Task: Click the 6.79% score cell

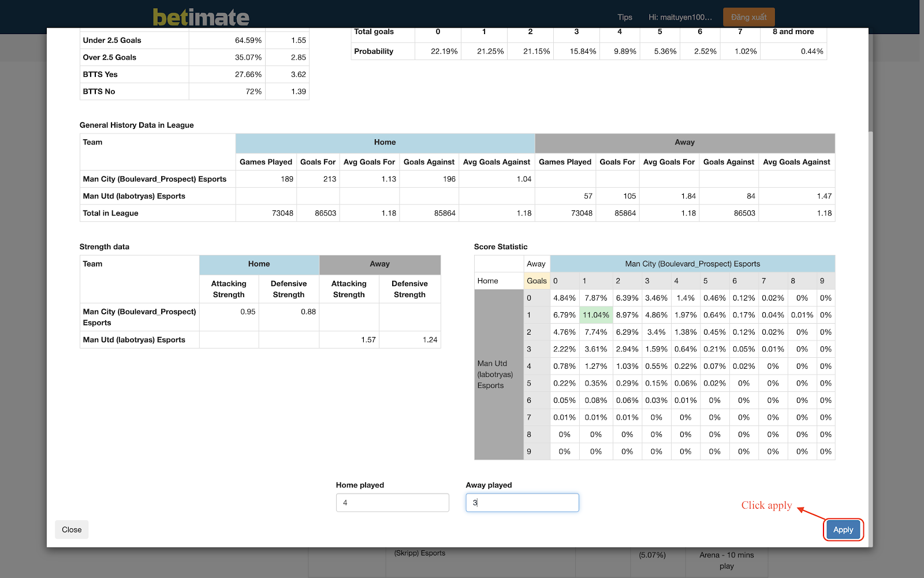Action: (x=564, y=315)
